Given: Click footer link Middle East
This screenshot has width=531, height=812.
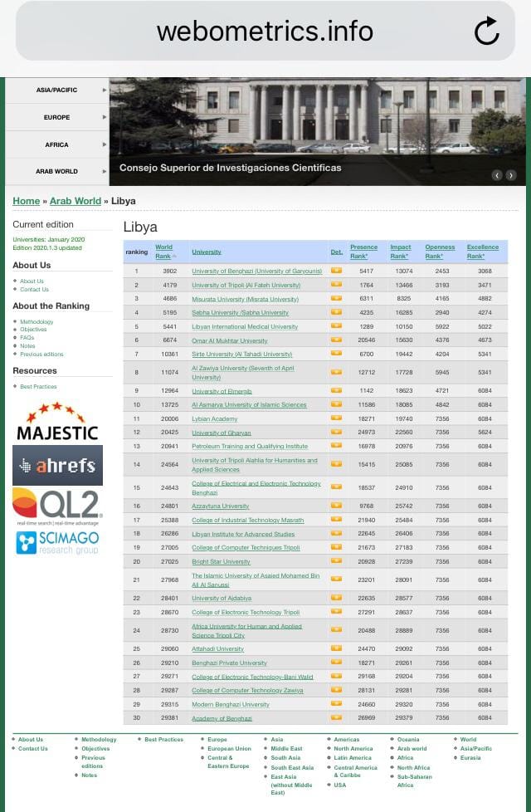Looking at the screenshot, I should pos(287,748).
